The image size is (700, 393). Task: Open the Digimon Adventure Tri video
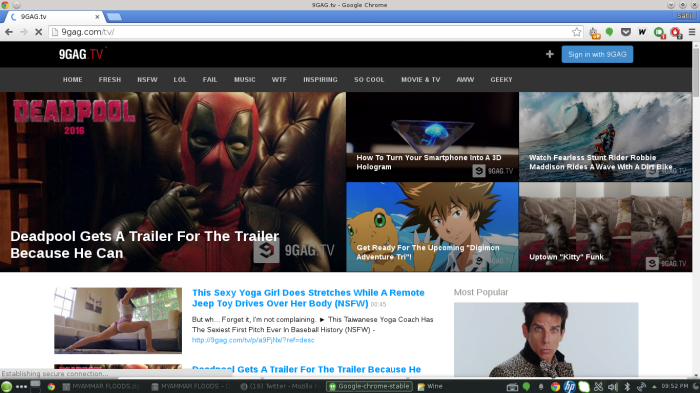tap(432, 227)
